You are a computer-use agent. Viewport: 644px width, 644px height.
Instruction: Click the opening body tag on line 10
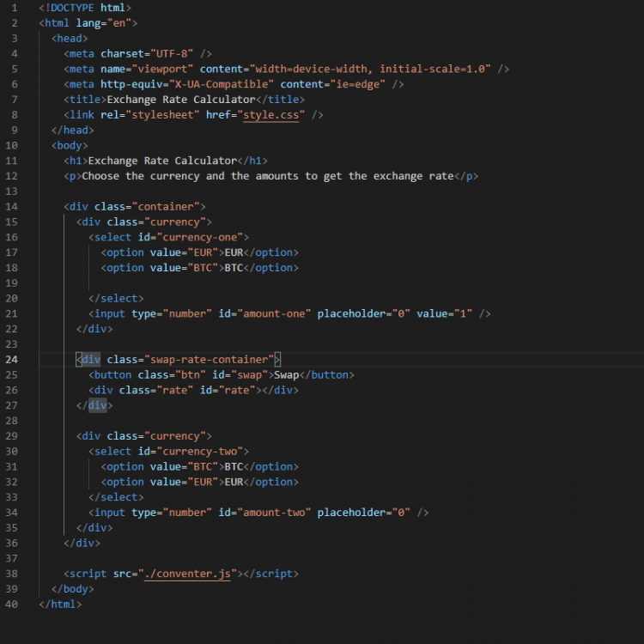coord(70,145)
